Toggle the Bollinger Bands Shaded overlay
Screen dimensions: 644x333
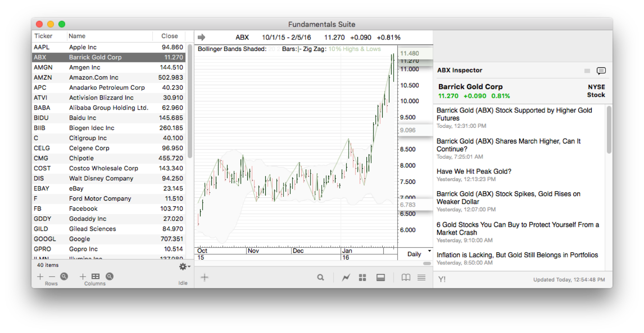tap(232, 49)
